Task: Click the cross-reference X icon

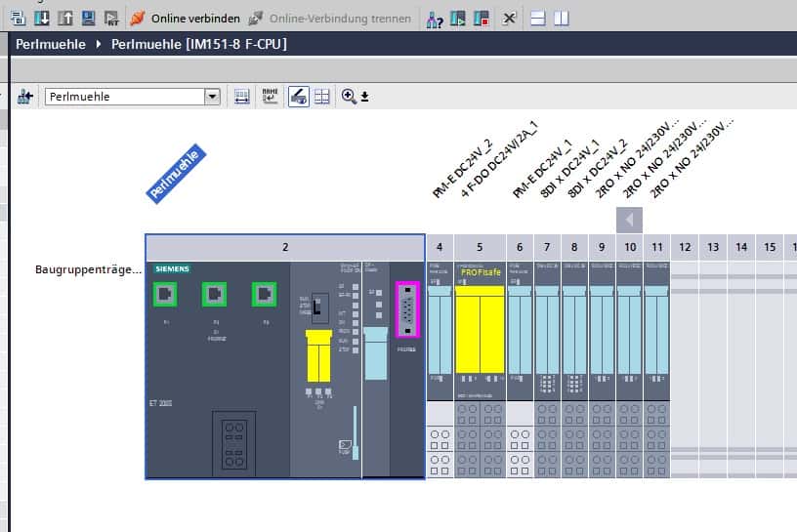Action: coord(509,19)
